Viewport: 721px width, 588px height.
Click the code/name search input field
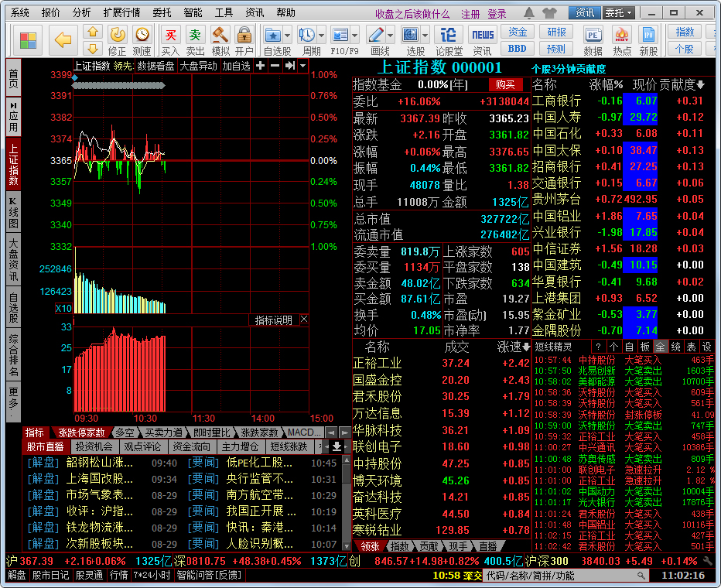(566, 576)
